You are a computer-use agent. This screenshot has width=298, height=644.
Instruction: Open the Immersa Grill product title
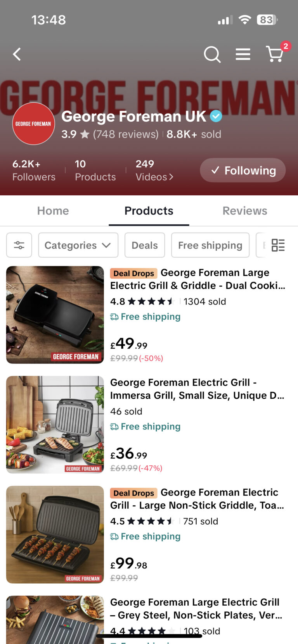coord(197,389)
